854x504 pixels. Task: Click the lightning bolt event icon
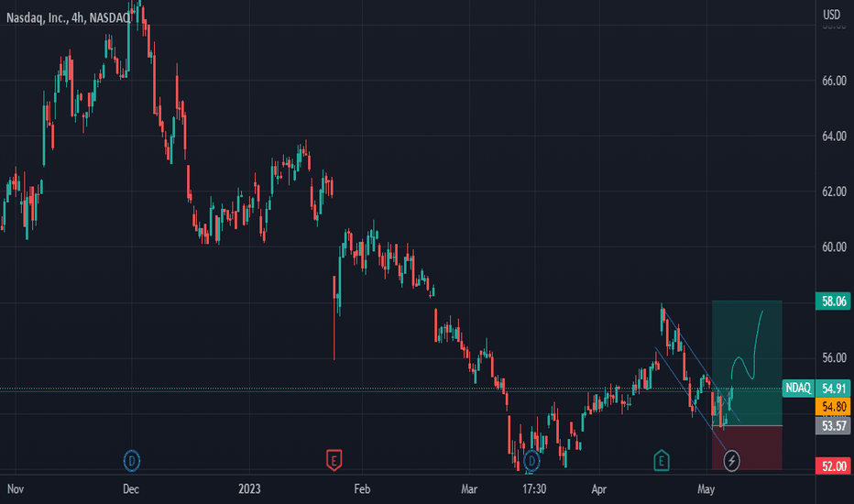point(731,461)
